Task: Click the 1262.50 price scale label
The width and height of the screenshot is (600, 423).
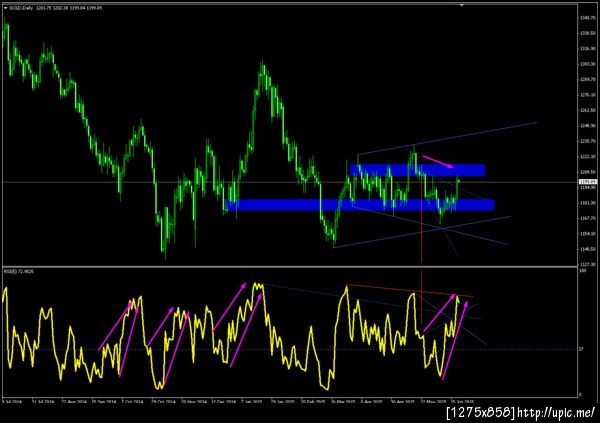Action: [x=589, y=110]
